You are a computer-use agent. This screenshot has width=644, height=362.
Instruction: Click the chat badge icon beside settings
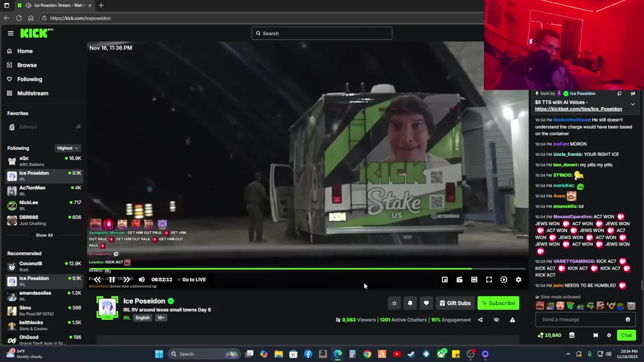595,335
